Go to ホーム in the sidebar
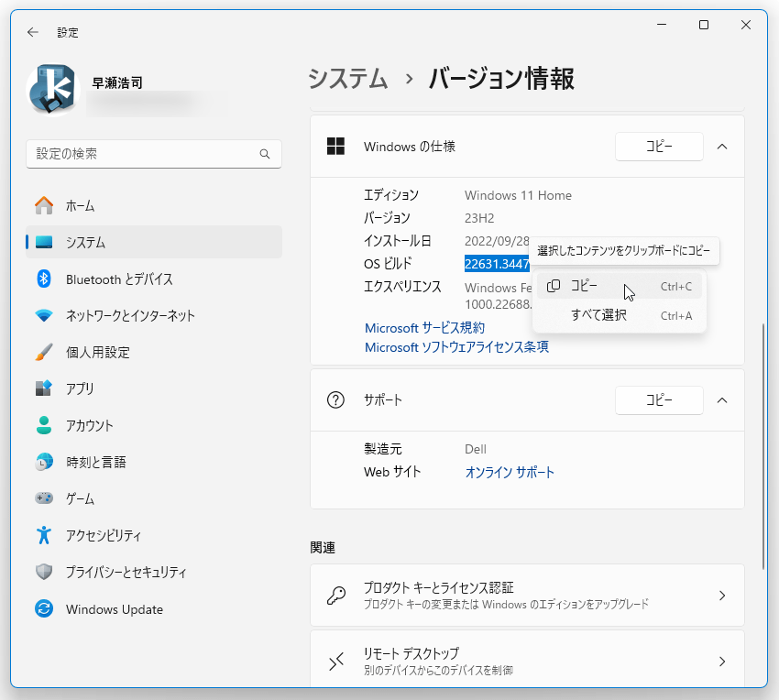The image size is (779, 700). click(x=154, y=205)
